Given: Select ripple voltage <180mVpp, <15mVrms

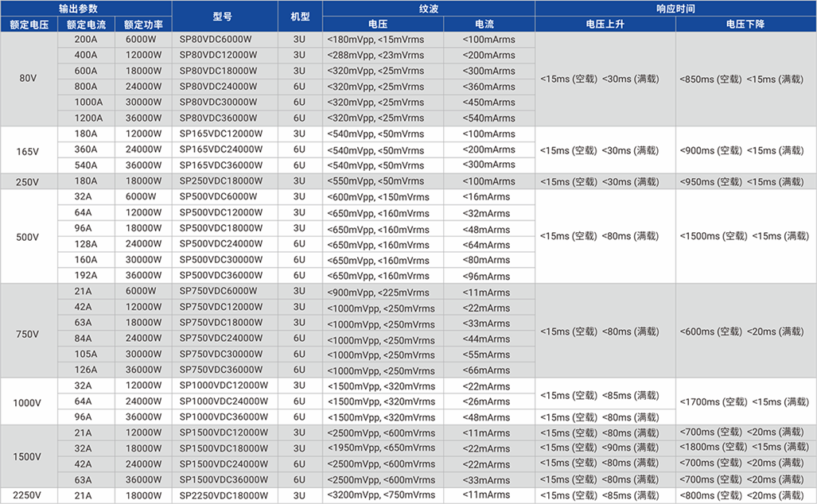Looking at the screenshot, I should [375, 40].
